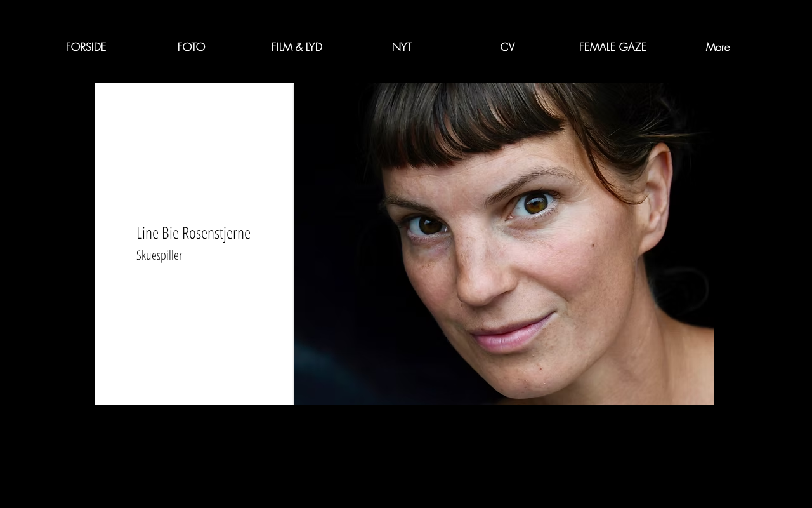Select NYT in the navigation bar

tap(402, 47)
